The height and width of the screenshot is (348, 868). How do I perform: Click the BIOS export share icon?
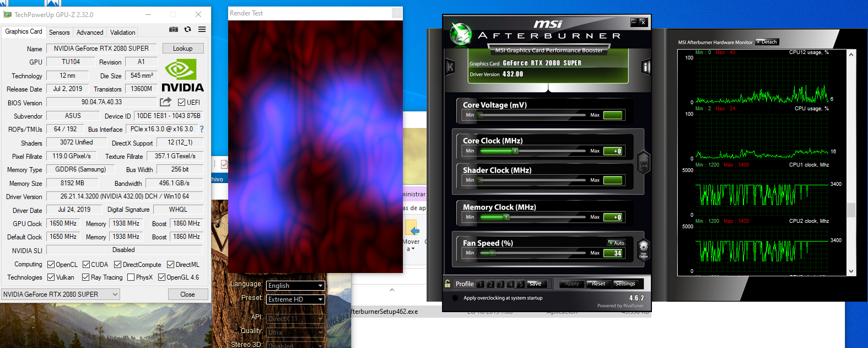click(165, 102)
